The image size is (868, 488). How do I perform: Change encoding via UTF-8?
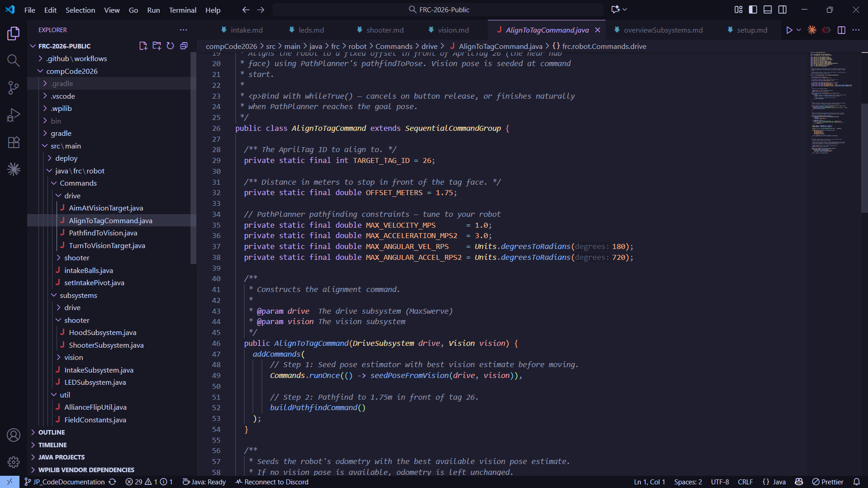pyautogui.click(x=720, y=482)
